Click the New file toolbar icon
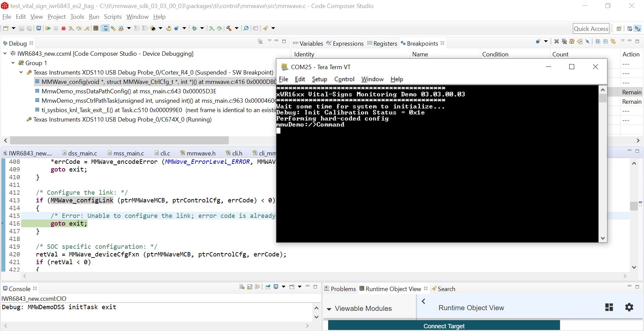This screenshot has width=644, height=331. [6, 28]
